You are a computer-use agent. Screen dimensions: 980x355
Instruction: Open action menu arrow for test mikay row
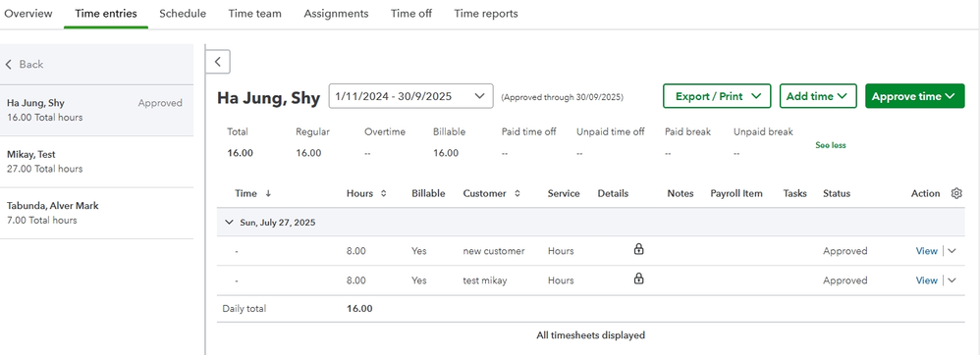click(x=952, y=280)
